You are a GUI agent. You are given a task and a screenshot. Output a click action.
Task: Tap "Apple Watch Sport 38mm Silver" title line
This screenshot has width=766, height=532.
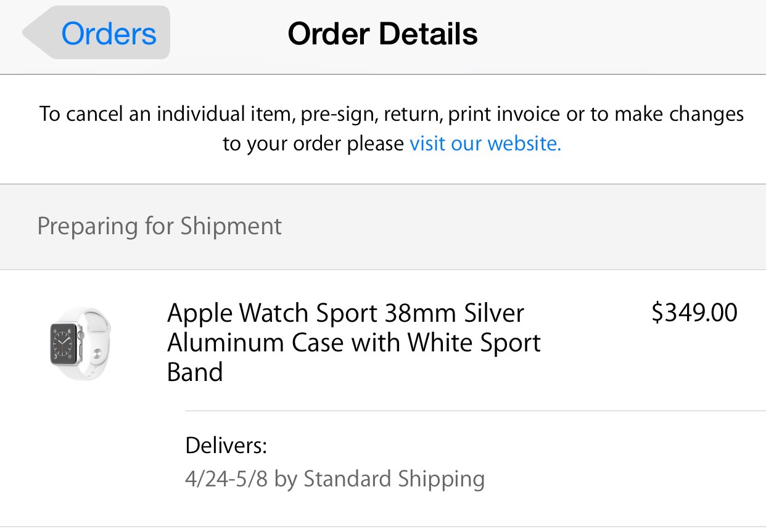[x=345, y=313]
